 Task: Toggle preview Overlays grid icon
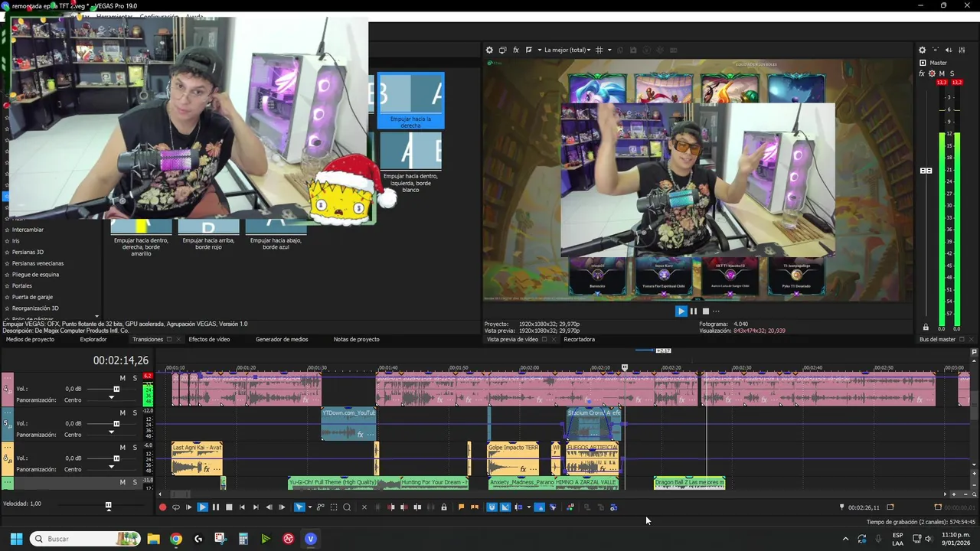(599, 50)
